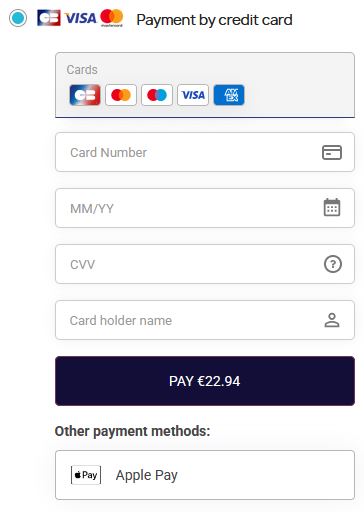This screenshot has width=364, height=512.
Task: Focus the CVV input field
Action: [205, 264]
